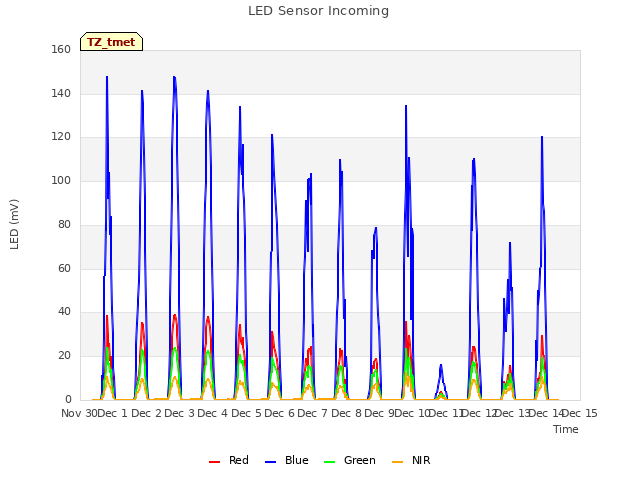Viewport: 640px width, 480px height.
Task: Click the LED (mV) y-axis label
Action: (x=14, y=224)
